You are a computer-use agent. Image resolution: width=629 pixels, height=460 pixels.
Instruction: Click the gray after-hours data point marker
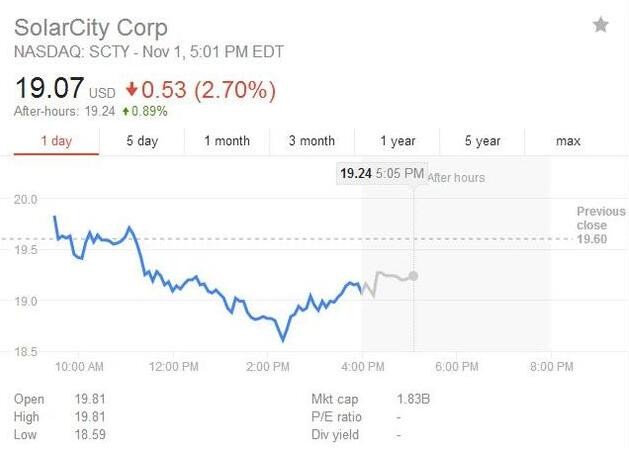coord(414,276)
